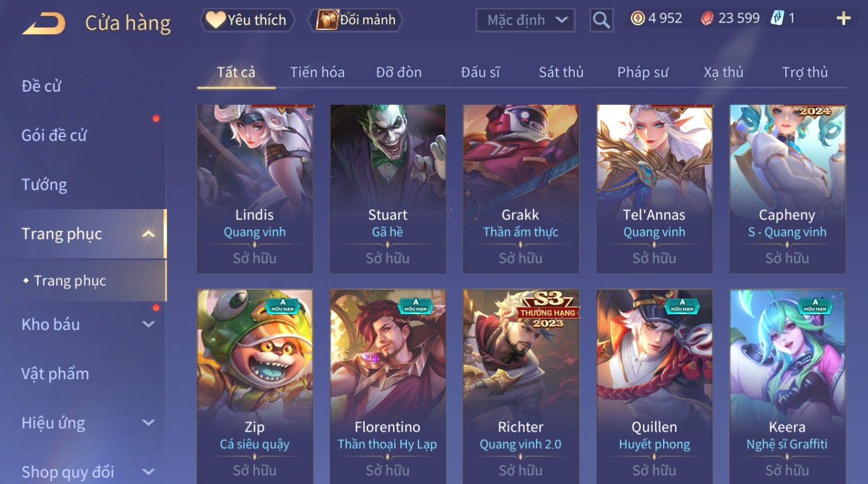Switch to the Sát thủ tab
The image size is (868, 484).
[x=561, y=72]
